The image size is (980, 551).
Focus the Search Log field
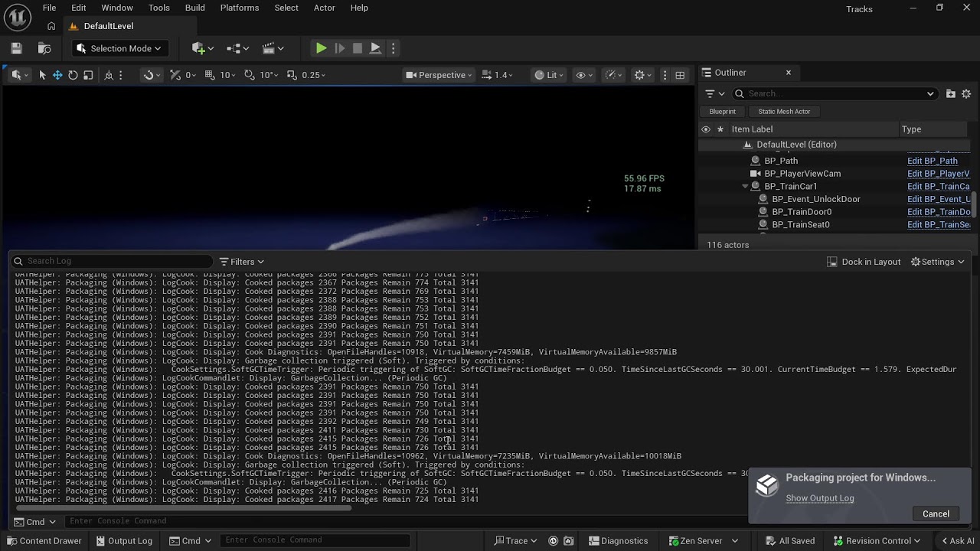click(x=111, y=261)
